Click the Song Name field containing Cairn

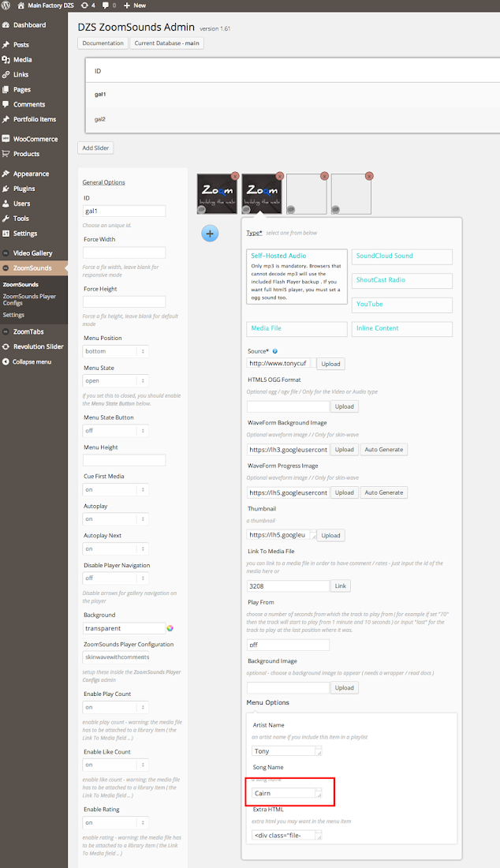[286, 793]
